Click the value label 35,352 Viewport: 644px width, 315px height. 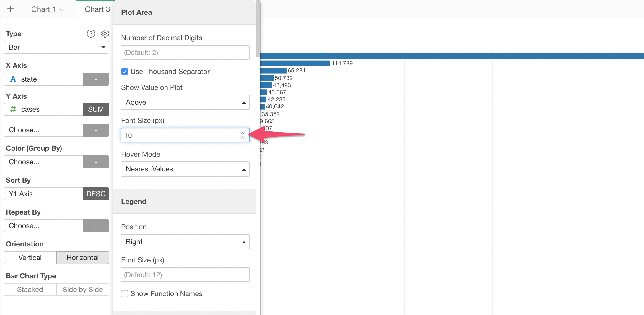pos(271,114)
